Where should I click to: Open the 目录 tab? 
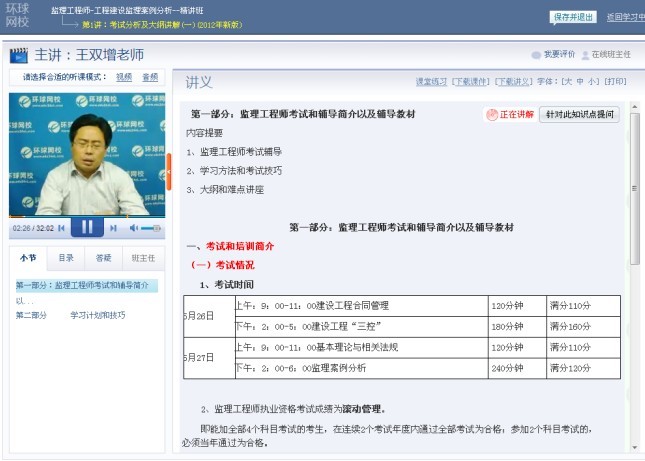pyautogui.click(x=65, y=257)
